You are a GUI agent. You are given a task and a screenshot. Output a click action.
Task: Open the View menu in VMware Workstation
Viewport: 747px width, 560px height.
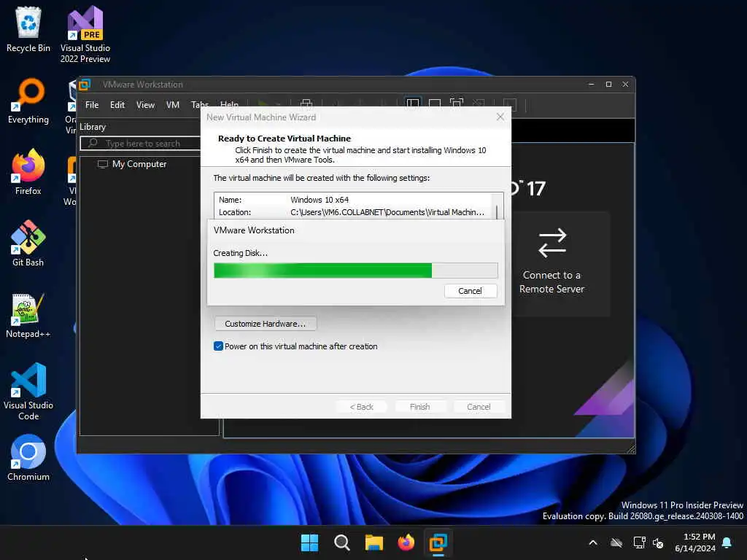(x=145, y=105)
